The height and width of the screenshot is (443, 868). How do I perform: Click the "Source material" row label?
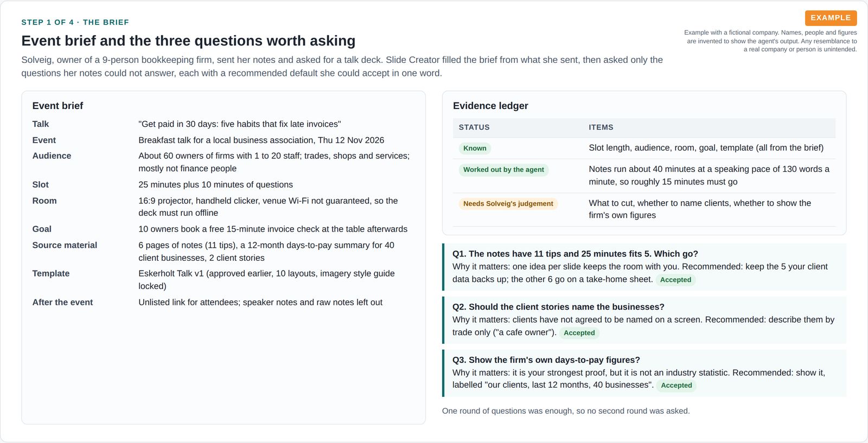pos(65,245)
